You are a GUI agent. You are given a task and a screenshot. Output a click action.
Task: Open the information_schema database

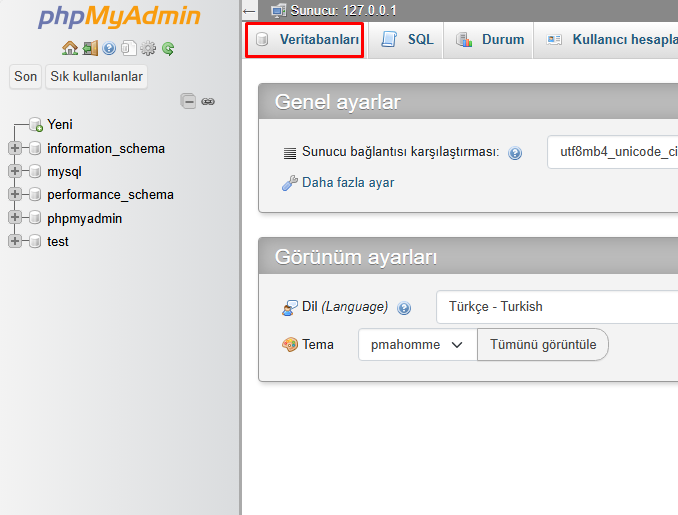[x=106, y=148]
